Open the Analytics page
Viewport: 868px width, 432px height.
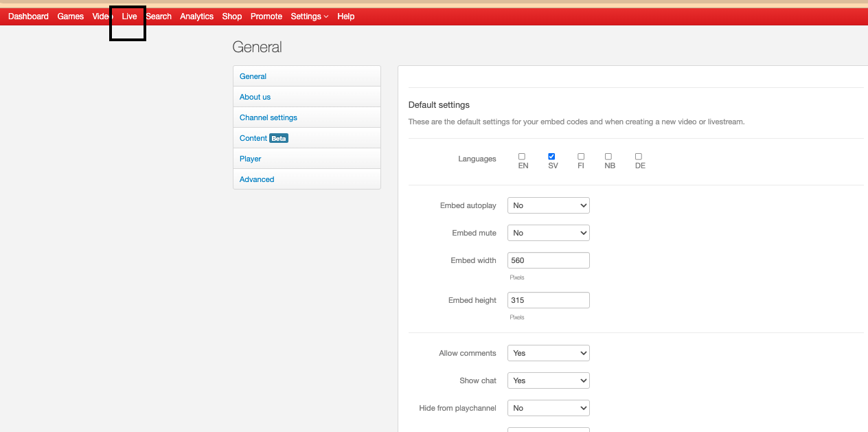click(196, 16)
